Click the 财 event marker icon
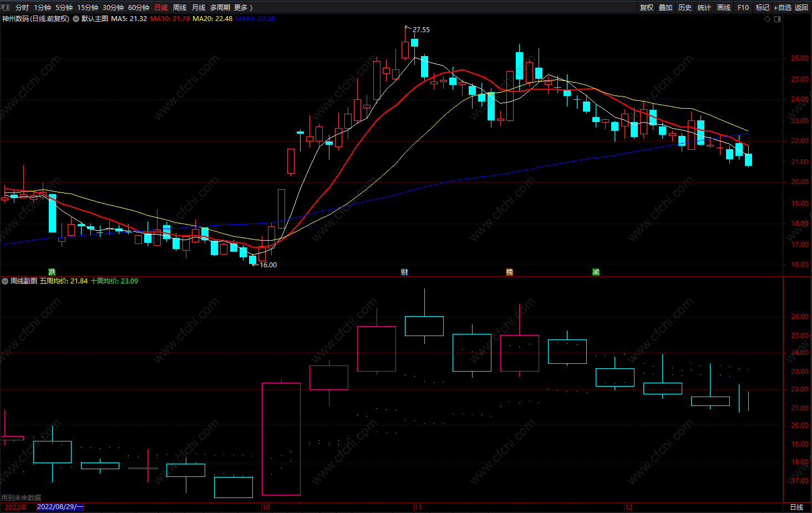The width and height of the screenshot is (812, 513). coord(404,272)
